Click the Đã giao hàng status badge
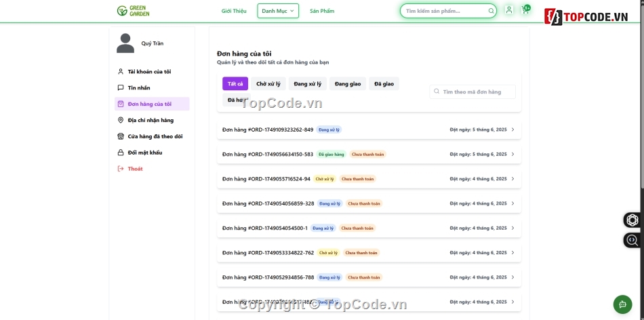644x320 pixels. pyautogui.click(x=331, y=154)
